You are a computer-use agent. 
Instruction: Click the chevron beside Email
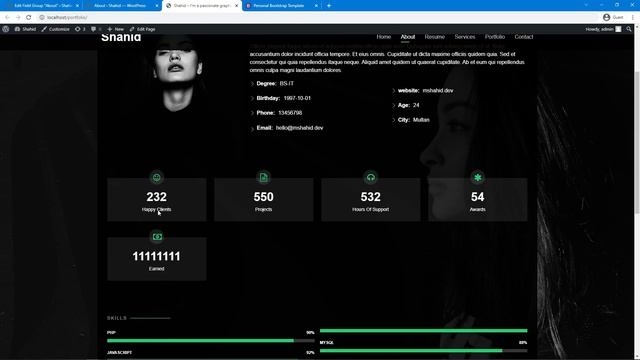tap(252, 129)
